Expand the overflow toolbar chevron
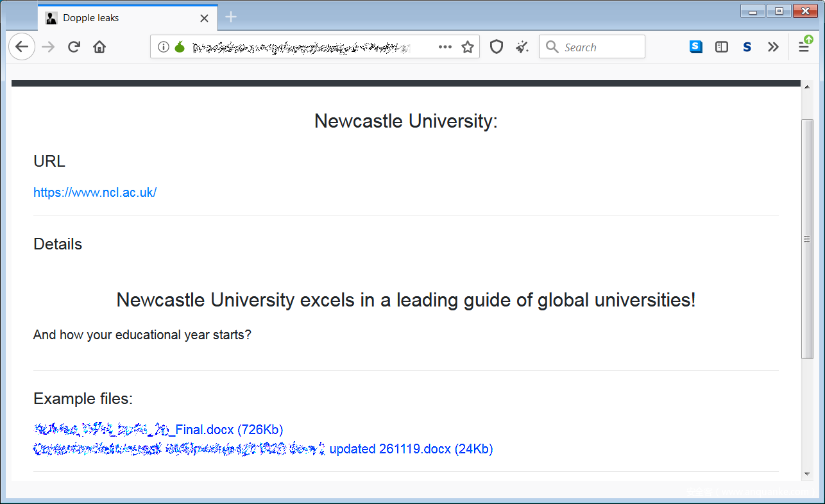Image resolution: width=825 pixels, height=504 pixels. click(773, 47)
